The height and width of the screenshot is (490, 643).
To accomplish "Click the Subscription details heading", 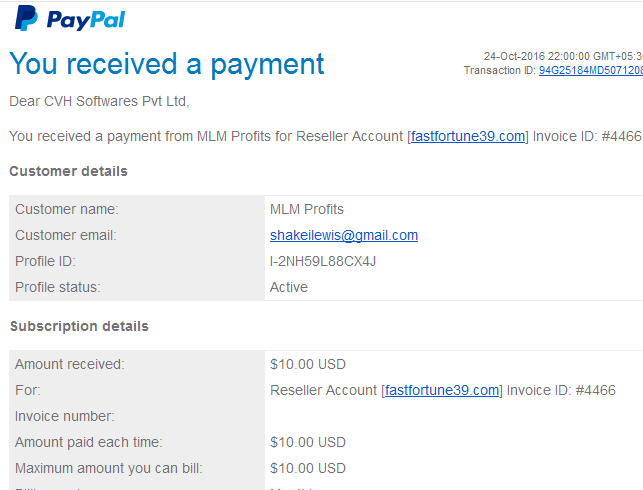I will click(x=79, y=326).
